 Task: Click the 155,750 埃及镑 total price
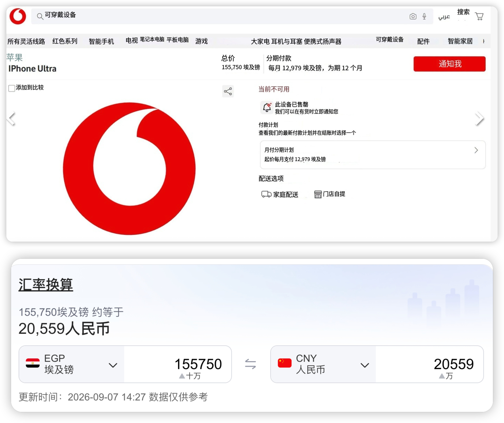click(241, 67)
